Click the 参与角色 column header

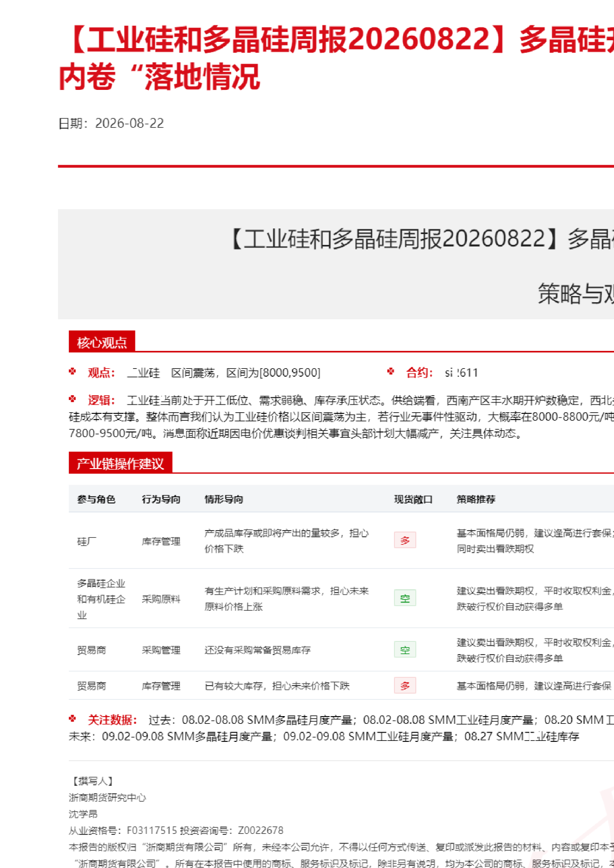coord(96,499)
